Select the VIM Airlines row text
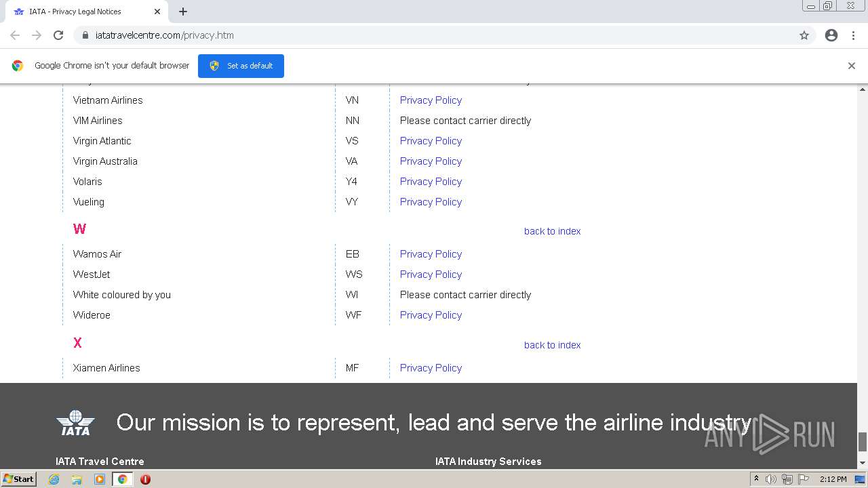The width and height of the screenshot is (868, 488). (x=98, y=121)
